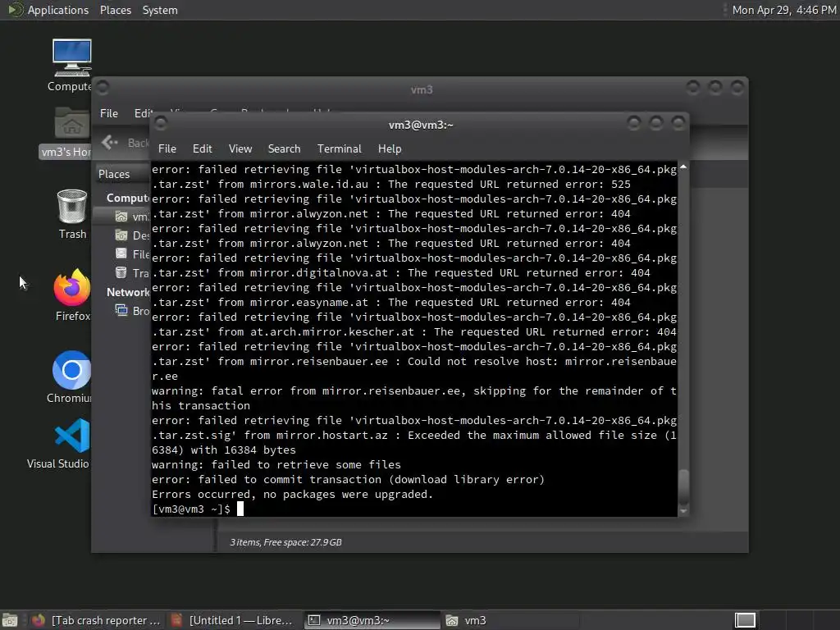Switch to vm3 file manager in taskbar
This screenshot has width=840, height=630.
click(510, 620)
